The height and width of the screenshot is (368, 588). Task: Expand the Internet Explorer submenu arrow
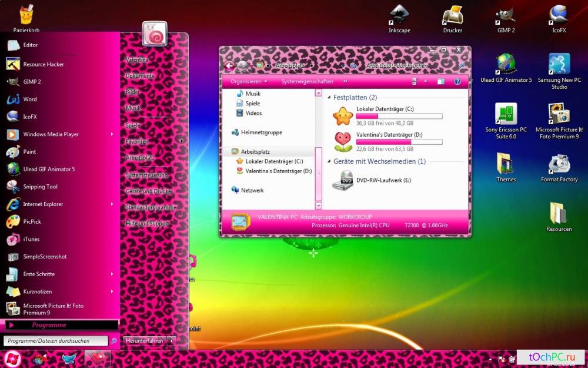(x=112, y=204)
